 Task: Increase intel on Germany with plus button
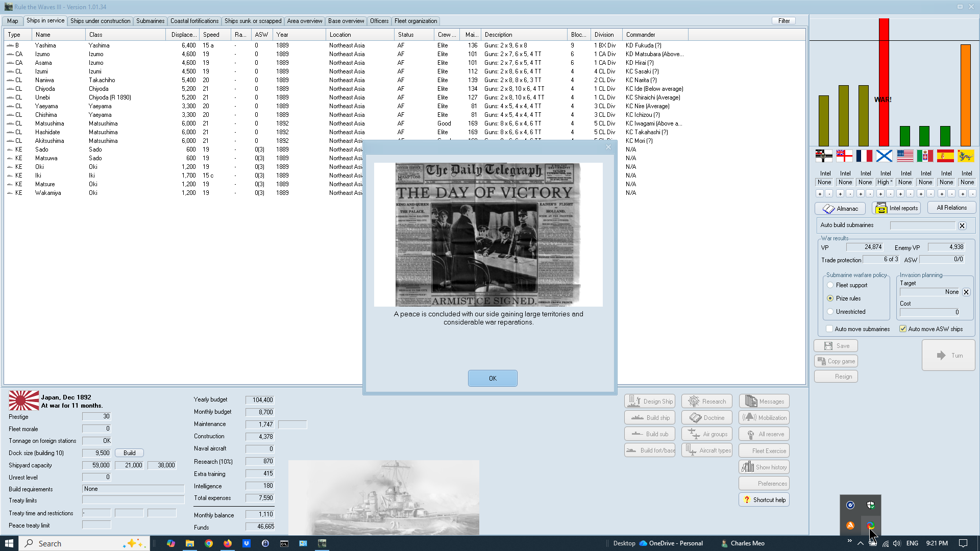tap(820, 194)
